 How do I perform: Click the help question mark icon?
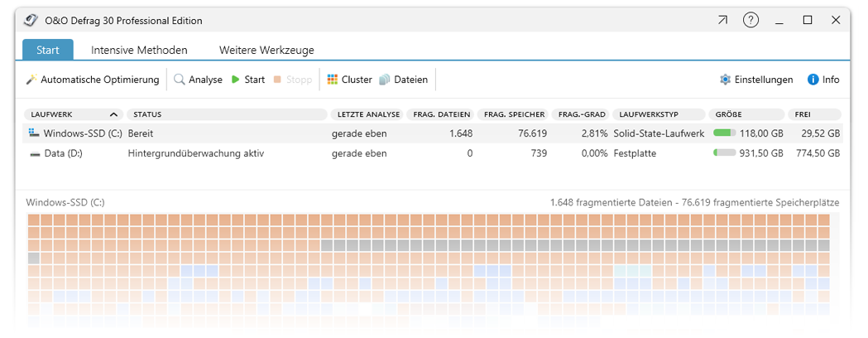click(x=751, y=20)
